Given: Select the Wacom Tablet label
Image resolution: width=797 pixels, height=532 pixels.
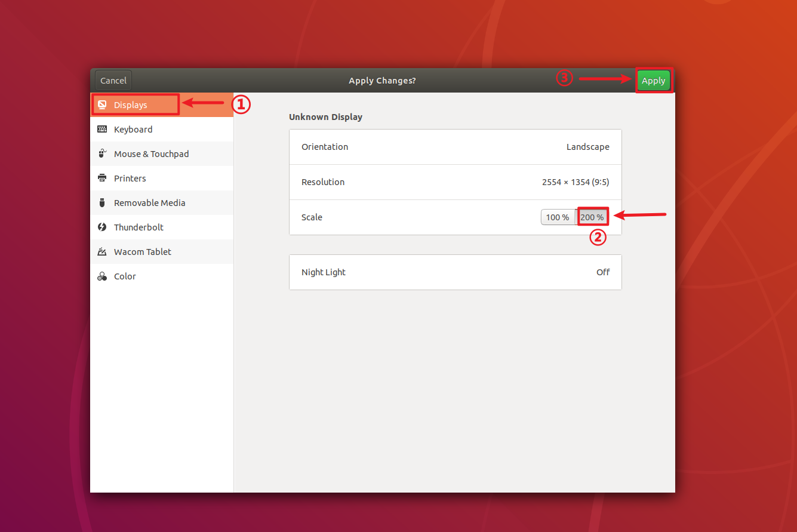Looking at the screenshot, I should point(143,252).
